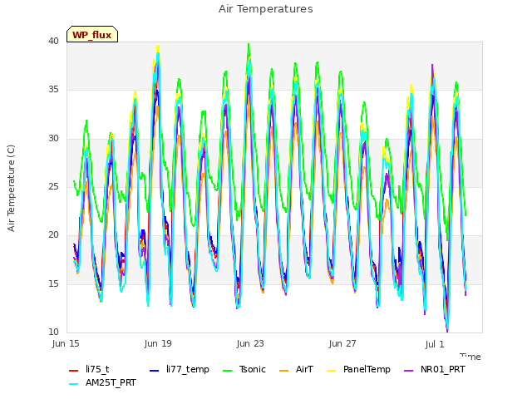
Task: Click the 40 y-axis tick label
Action: (x=53, y=41)
